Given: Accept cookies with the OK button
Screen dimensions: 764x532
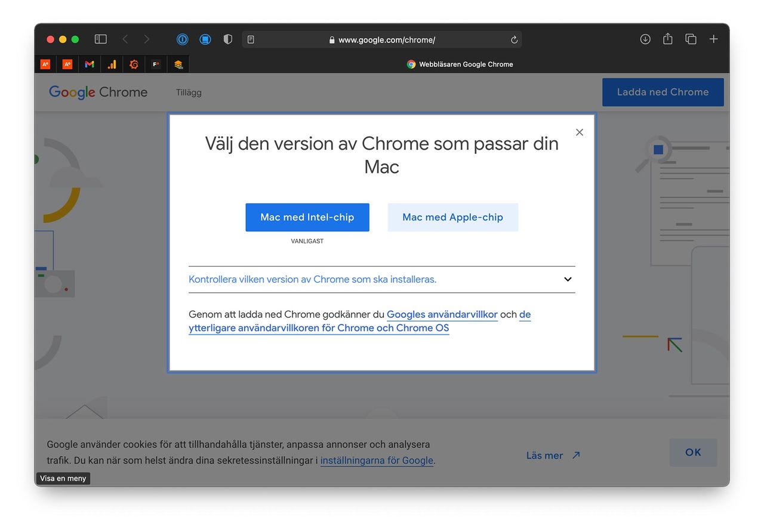Looking at the screenshot, I should (x=693, y=453).
